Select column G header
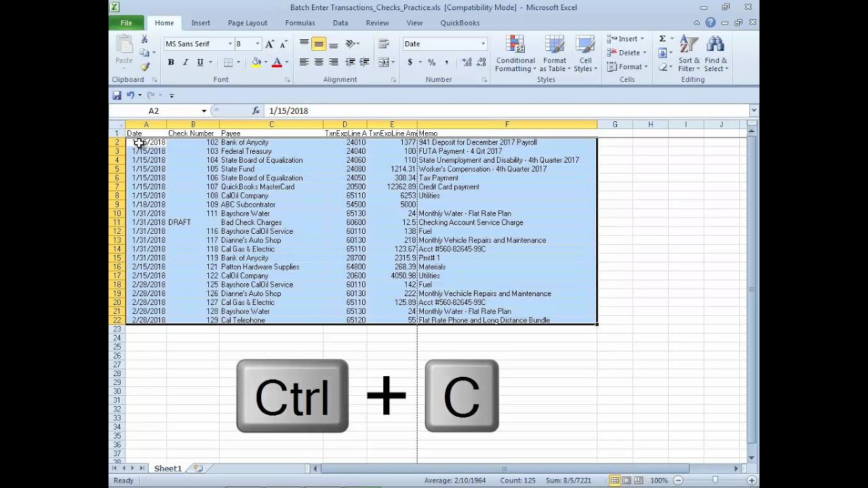 pyautogui.click(x=615, y=125)
